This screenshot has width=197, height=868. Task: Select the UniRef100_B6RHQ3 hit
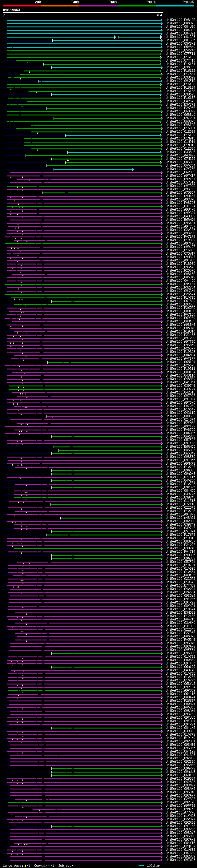[x=180, y=172]
